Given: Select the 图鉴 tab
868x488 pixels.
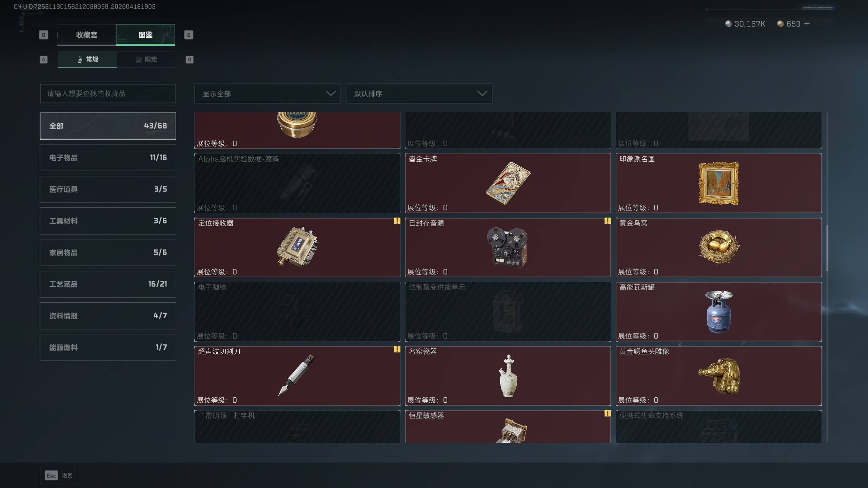Looking at the screenshot, I should (x=145, y=35).
